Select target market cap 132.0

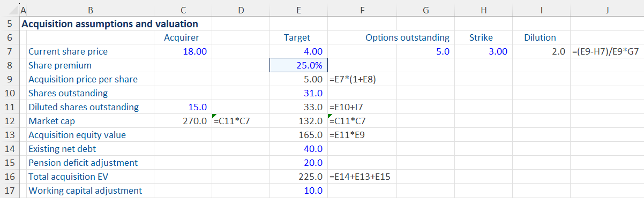pos(311,121)
